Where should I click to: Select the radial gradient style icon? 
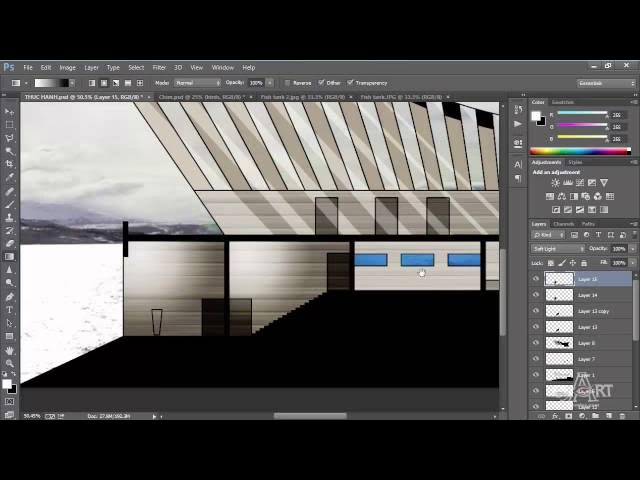pos(103,83)
